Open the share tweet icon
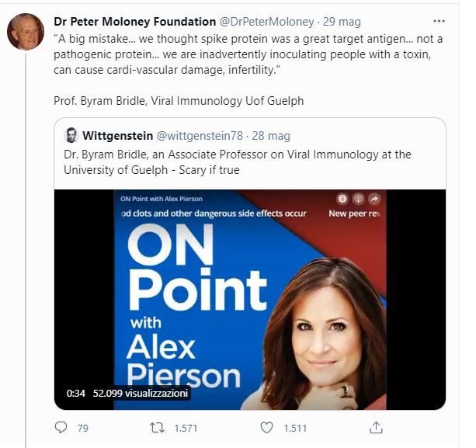This screenshot has height=448, width=476. [375, 427]
